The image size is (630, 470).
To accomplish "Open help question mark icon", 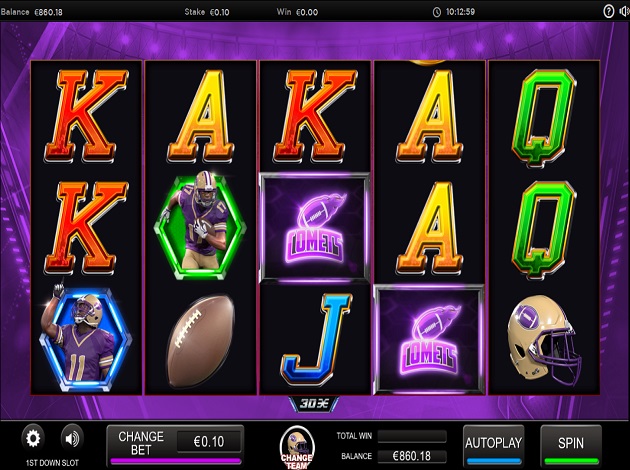I will [x=609, y=11].
